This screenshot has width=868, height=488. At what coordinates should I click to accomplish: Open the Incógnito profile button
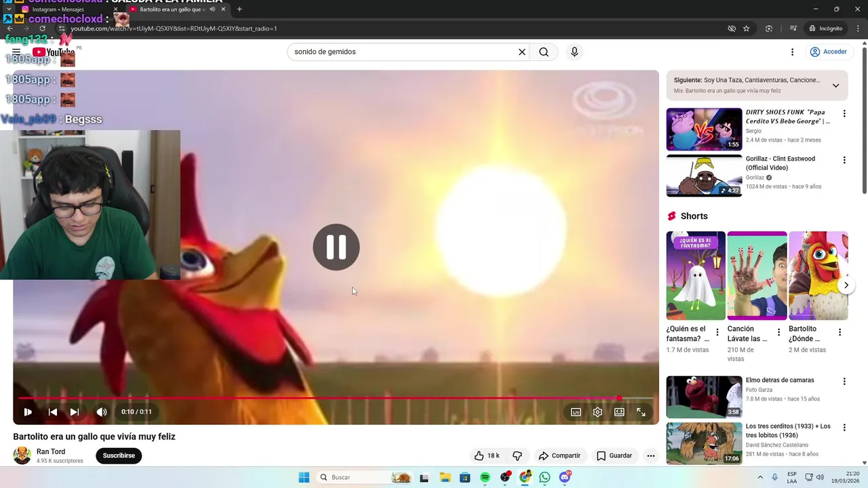825,28
